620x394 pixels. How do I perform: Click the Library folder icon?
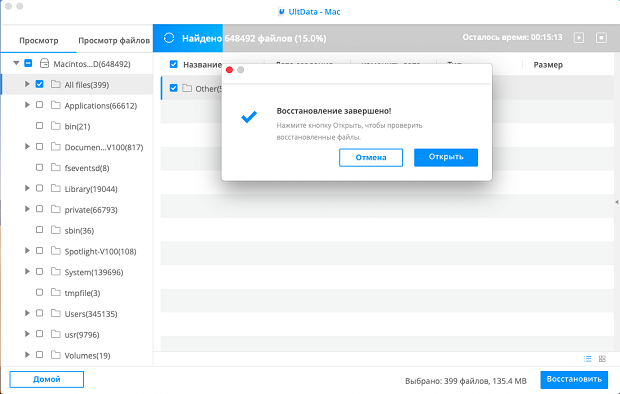[x=56, y=188]
